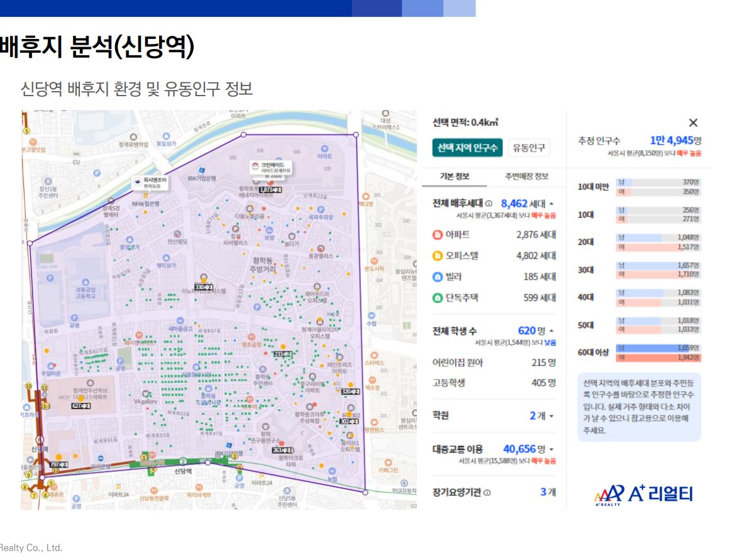The height and width of the screenshot is (560, 747).
Task: Click the 동일상가 marker
Action: tap(166, 136)
